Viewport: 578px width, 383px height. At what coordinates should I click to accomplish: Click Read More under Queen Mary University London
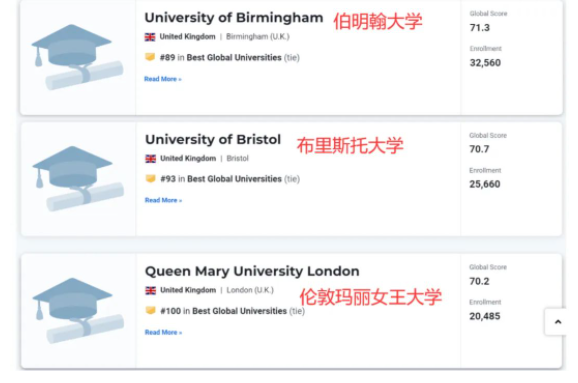[163, 332]
